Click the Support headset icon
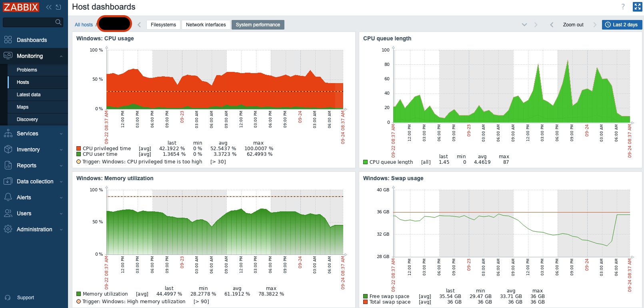 coord(8,298)
